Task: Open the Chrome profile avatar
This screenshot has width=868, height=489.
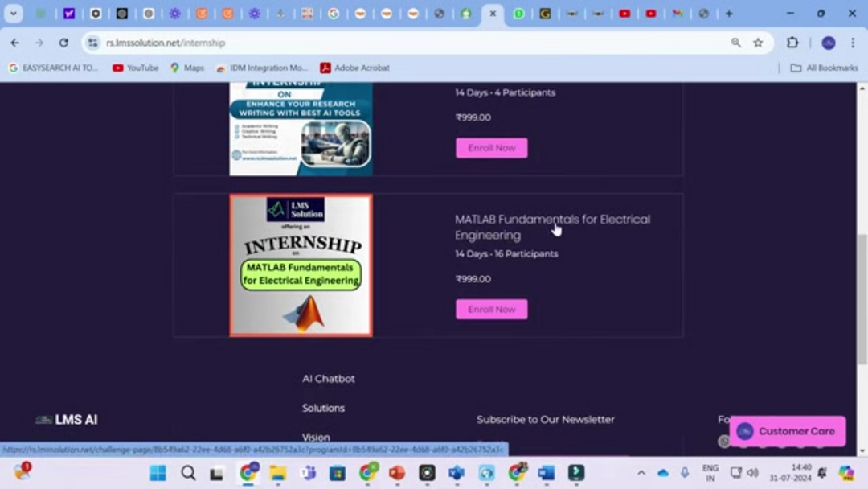Action: (828, 42)
